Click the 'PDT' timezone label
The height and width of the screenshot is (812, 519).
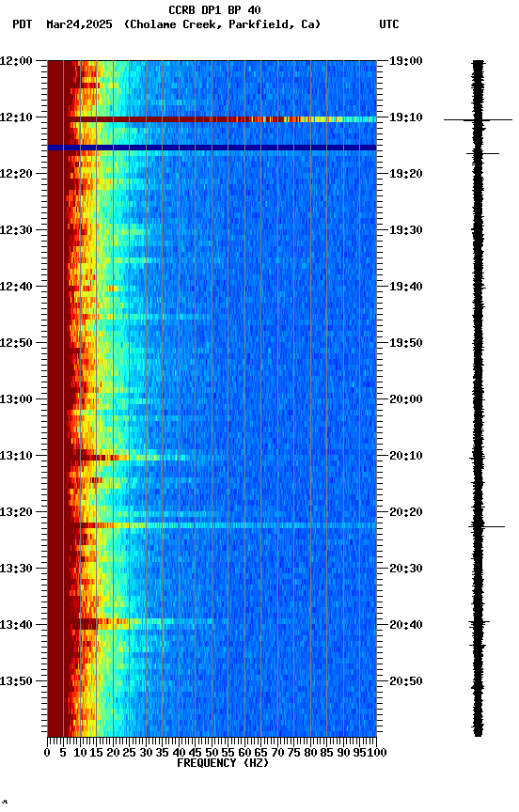point(23,24)
